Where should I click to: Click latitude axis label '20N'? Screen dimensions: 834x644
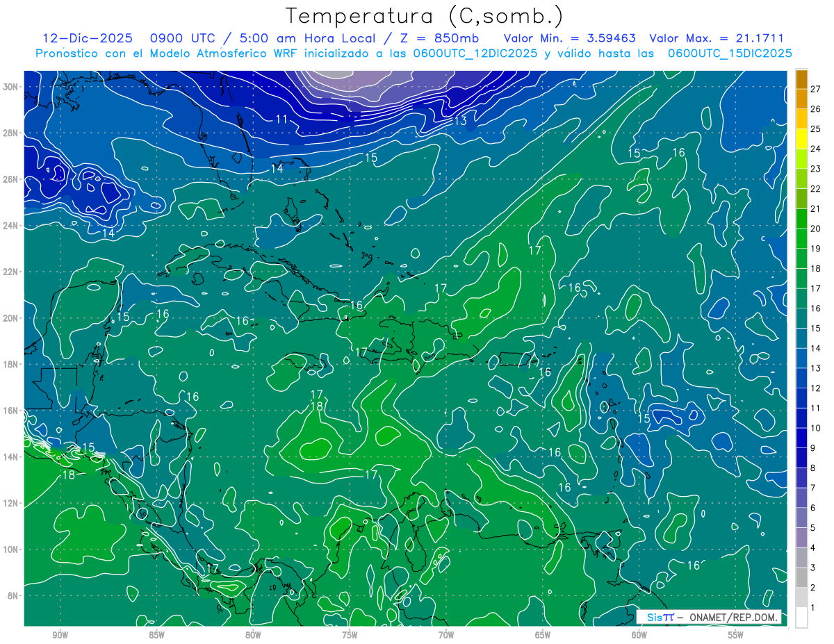tap(10, 318)
